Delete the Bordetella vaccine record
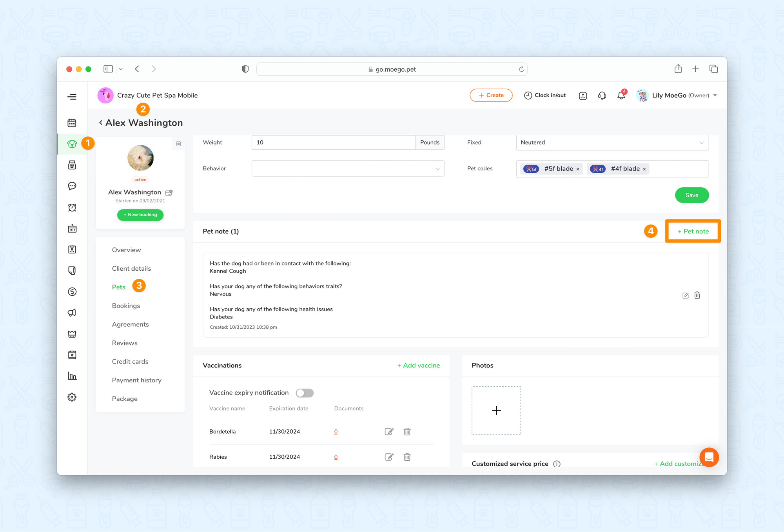Image resolution: width=784 pixels, height=532 pixels. (407, 432)
